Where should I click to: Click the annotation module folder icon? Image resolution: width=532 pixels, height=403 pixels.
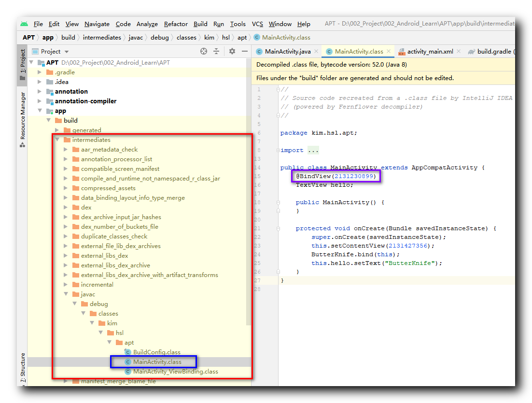coord(50,92)
